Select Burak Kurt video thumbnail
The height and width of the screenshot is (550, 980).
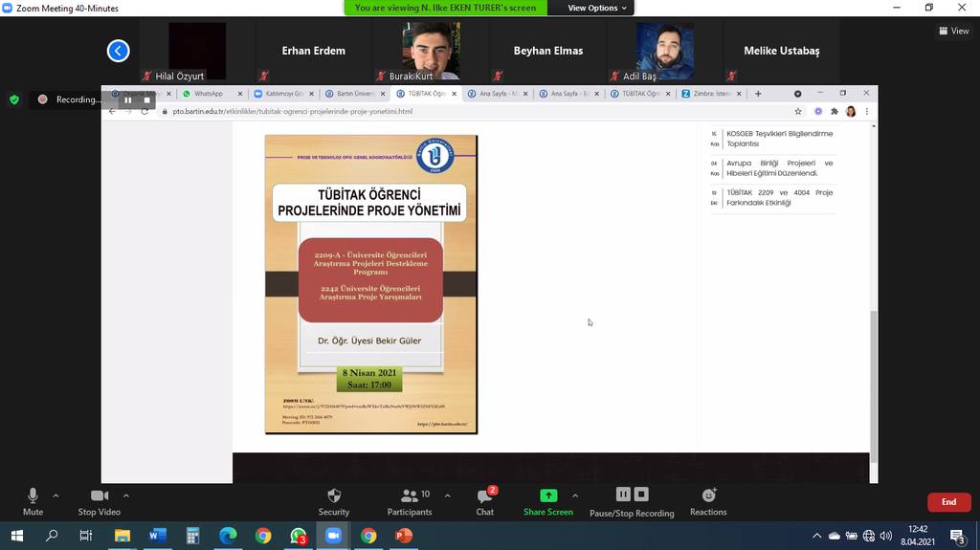coord(432,52)
